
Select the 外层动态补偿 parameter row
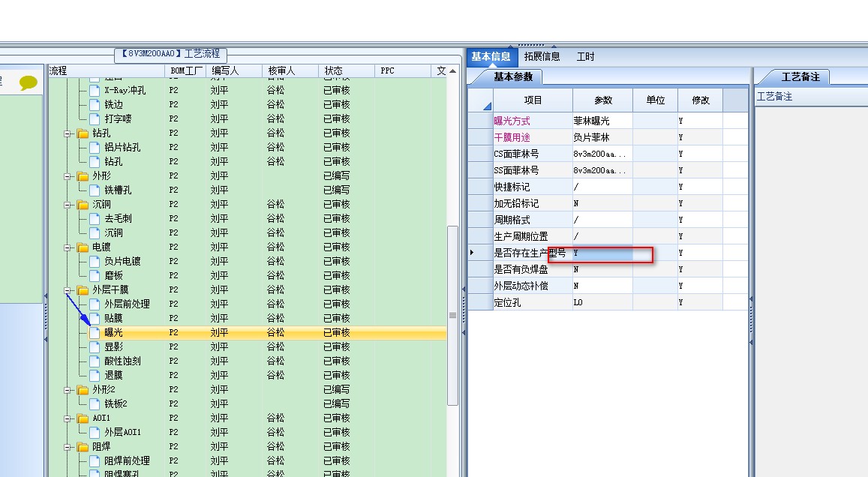tap(608, 286)
